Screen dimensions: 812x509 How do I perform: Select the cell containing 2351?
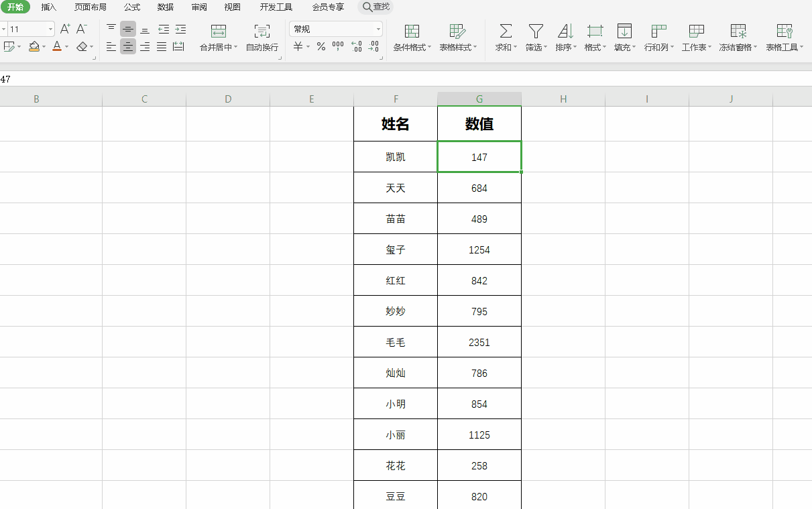coord(479,342)
